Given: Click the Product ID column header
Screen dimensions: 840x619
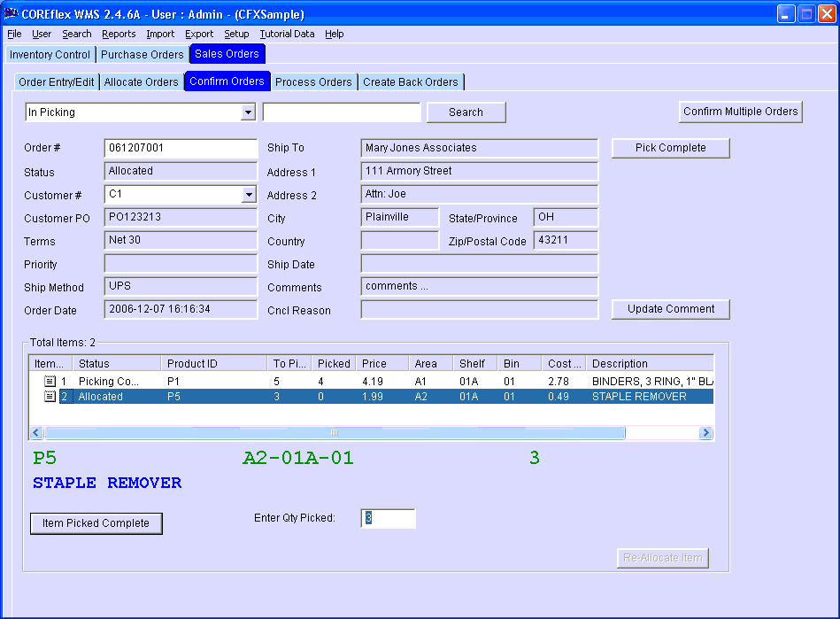Looking at the screenshot, I should (213, 363).
